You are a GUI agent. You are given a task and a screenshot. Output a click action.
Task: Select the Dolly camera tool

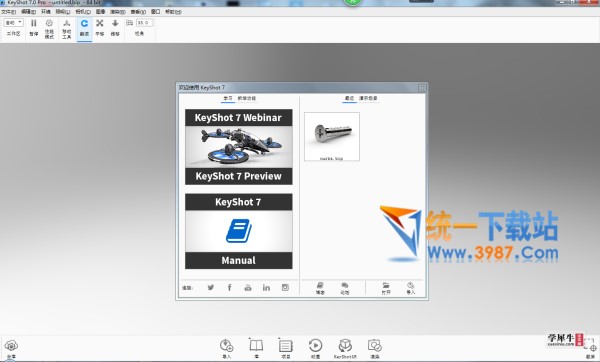pyautogui.click(x=115, y=28)
